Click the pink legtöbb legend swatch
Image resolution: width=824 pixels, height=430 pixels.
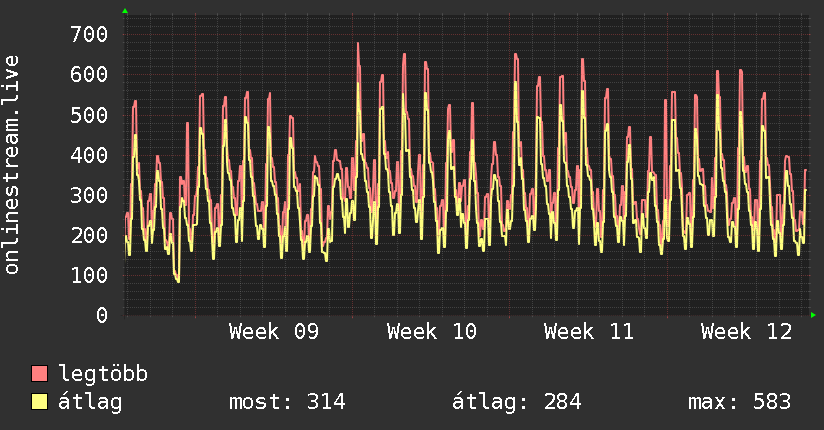pos(39,373)
